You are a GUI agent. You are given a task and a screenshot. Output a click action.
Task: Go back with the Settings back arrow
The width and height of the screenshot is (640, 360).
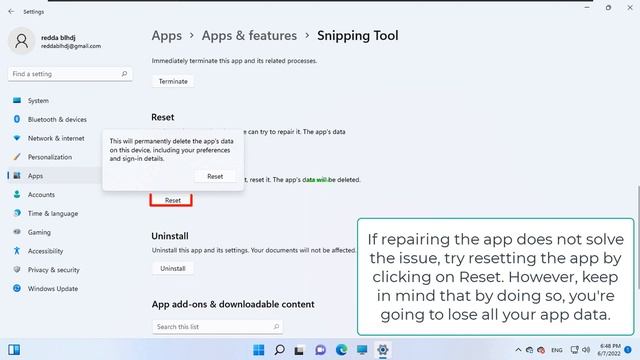[x=11, y=12]
